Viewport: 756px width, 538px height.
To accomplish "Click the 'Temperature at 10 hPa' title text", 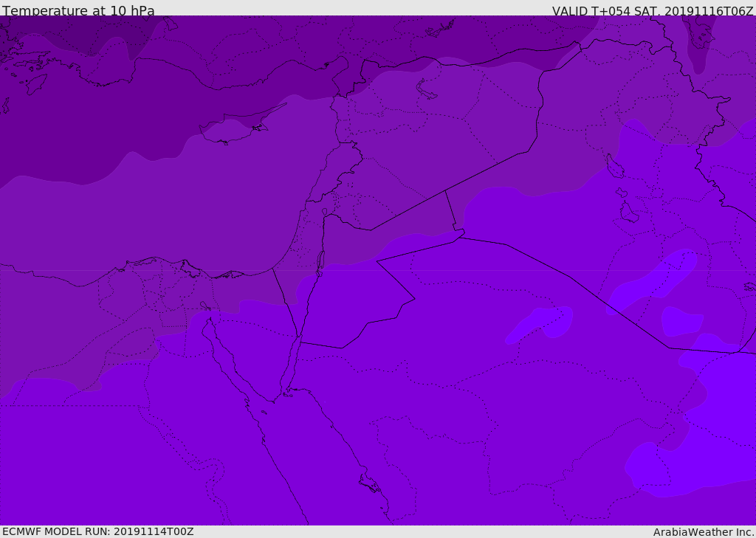I will point(78,10).
